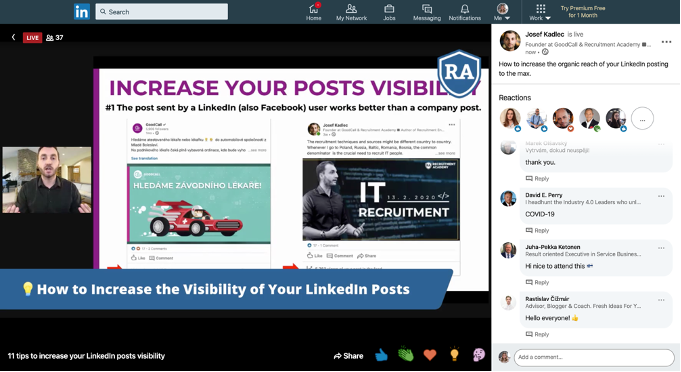The image size is (681, 372).
Task: Reply to Rastislav Čižmár's comment
Action: [538, 334]
